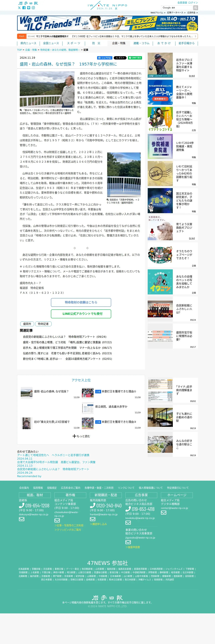This screenshot has height=644, width=215.
Task: Open sidebar card 国立天文台の研究者が
Action: click(173, 200)
